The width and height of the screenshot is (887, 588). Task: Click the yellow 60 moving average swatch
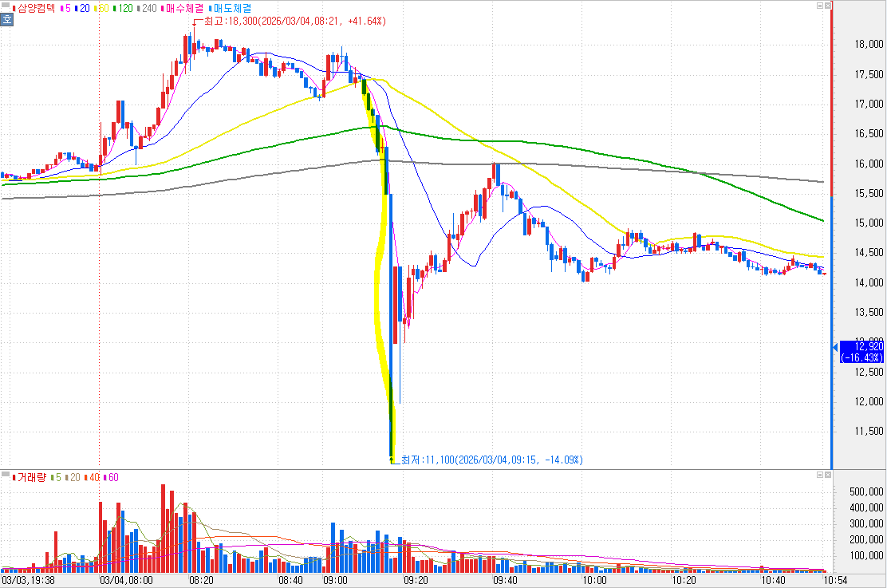pos(97,8)
